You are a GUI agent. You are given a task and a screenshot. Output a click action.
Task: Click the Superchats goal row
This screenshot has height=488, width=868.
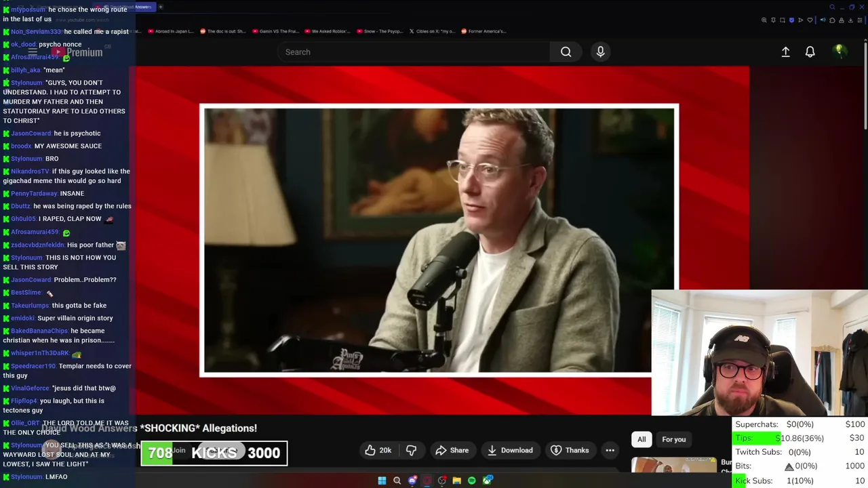point(800,424)
